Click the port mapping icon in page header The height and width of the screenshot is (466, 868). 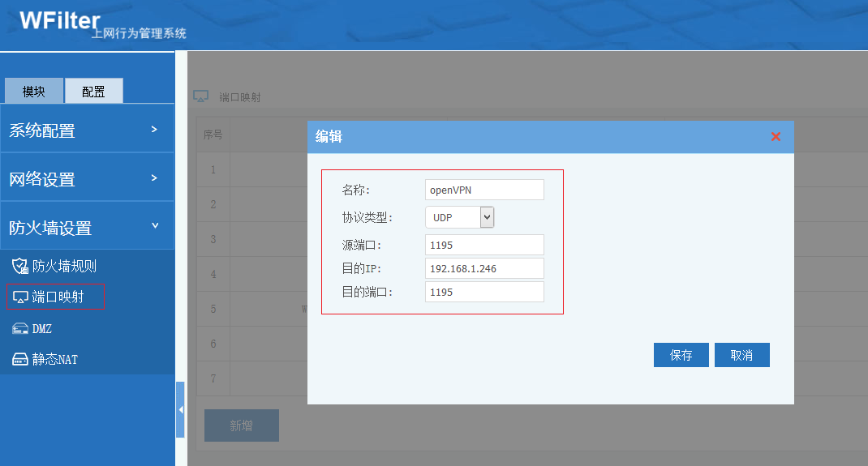tap(201, 96)
